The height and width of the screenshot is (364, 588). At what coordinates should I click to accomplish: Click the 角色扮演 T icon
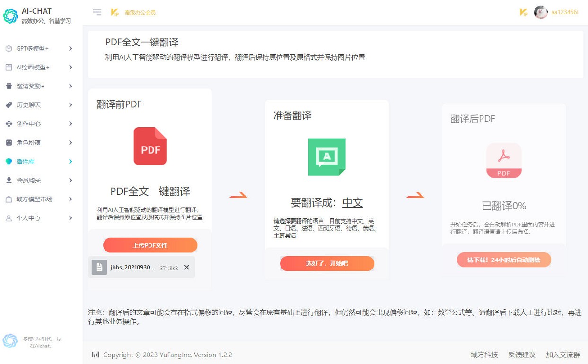point(9,143)
